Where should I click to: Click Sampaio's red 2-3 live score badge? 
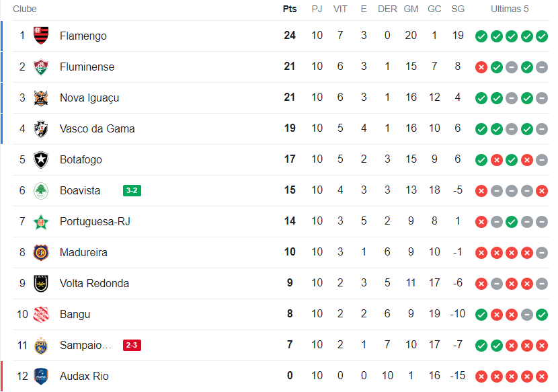point(132,345)
